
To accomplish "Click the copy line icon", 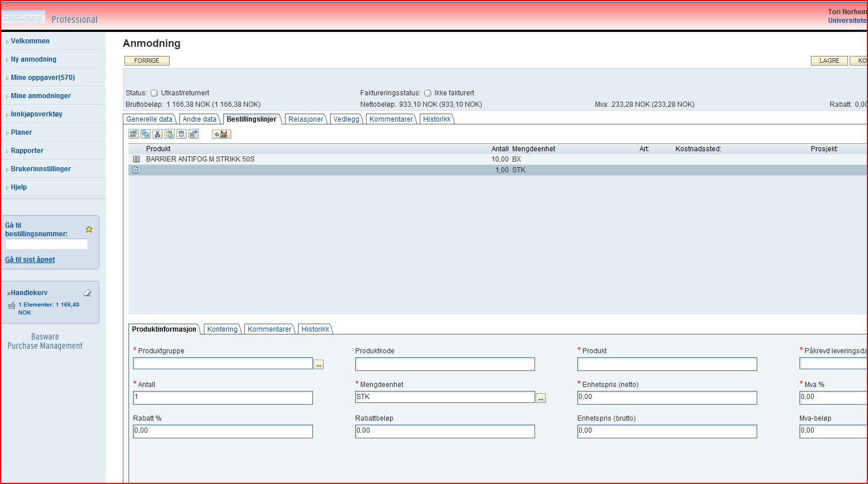I will point(146,134).
